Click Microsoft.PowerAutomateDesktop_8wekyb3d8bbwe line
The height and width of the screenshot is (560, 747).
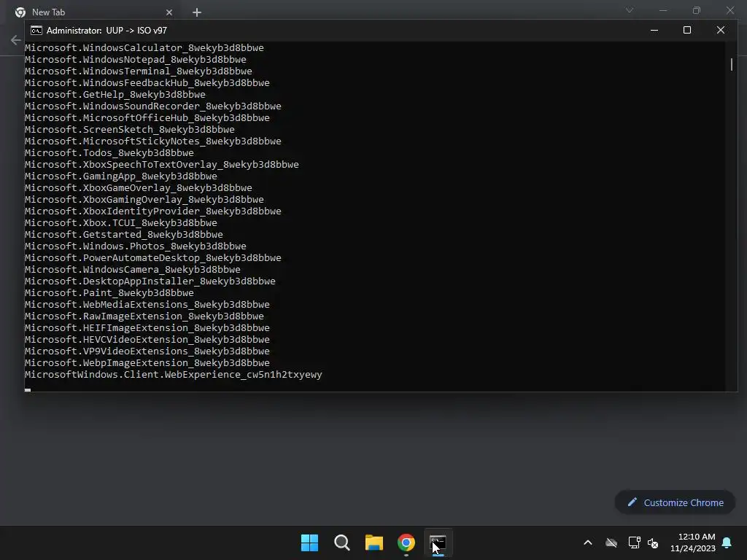pyautogui.click(x=153, y=257)
